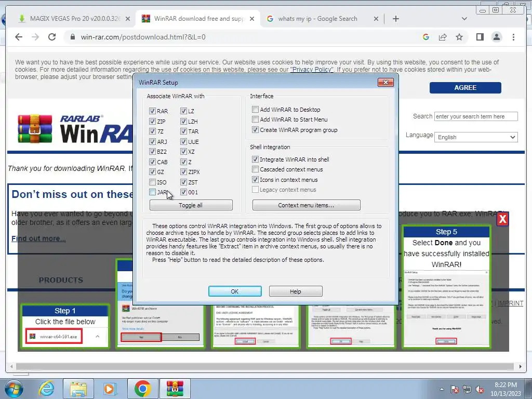Open the IMPRINT link
532x399 pixels.
click(510, 303)
